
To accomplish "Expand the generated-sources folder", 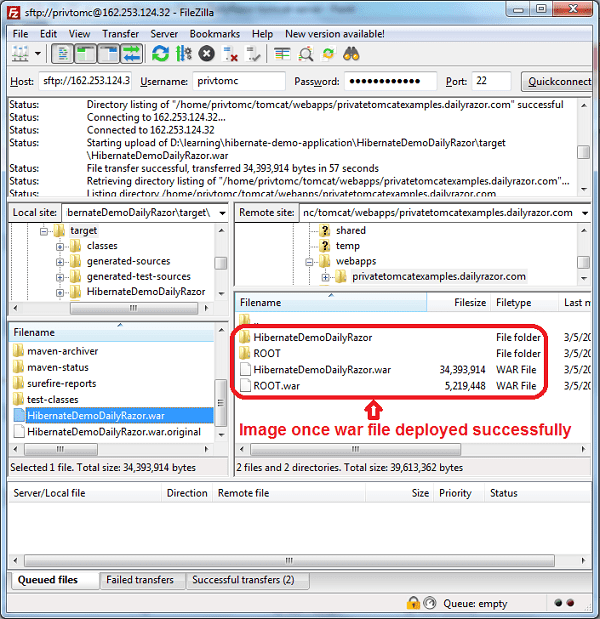I will point(60,262).
